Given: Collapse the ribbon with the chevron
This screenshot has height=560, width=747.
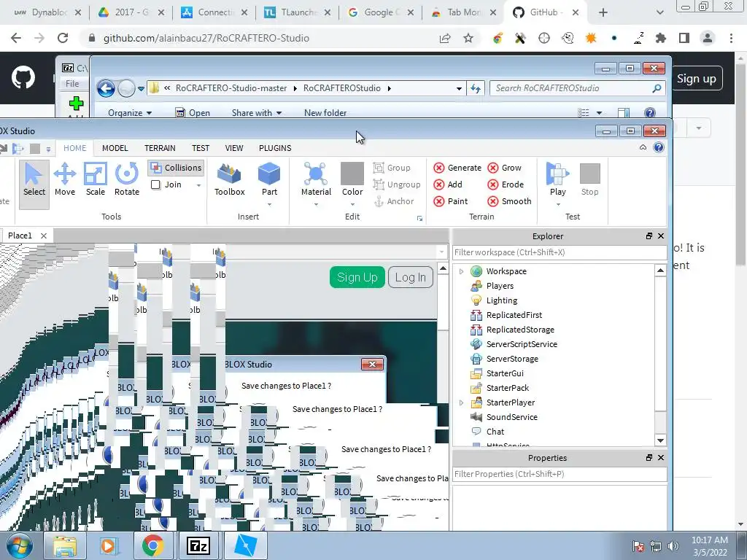Looking at the screenshot, I should [643, 147].
